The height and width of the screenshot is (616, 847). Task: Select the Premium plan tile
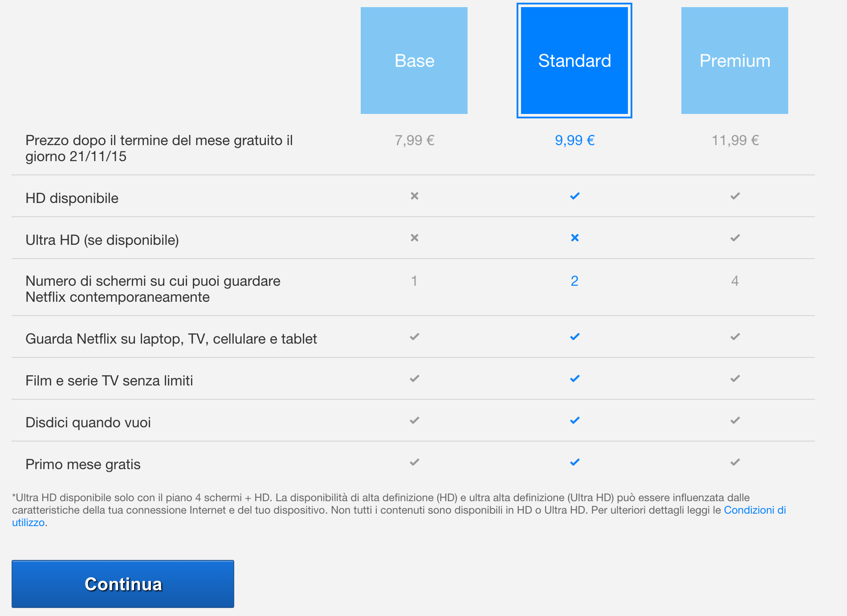tap(735, 61)
